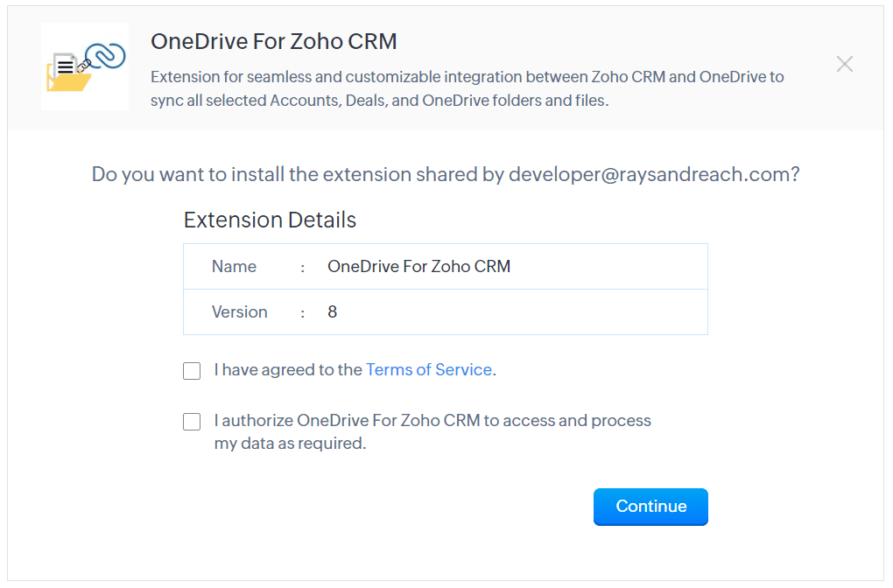Viewport: 893px width, 588px height.
Task: Click the "my data as required." text line
Action: (290, 444)
